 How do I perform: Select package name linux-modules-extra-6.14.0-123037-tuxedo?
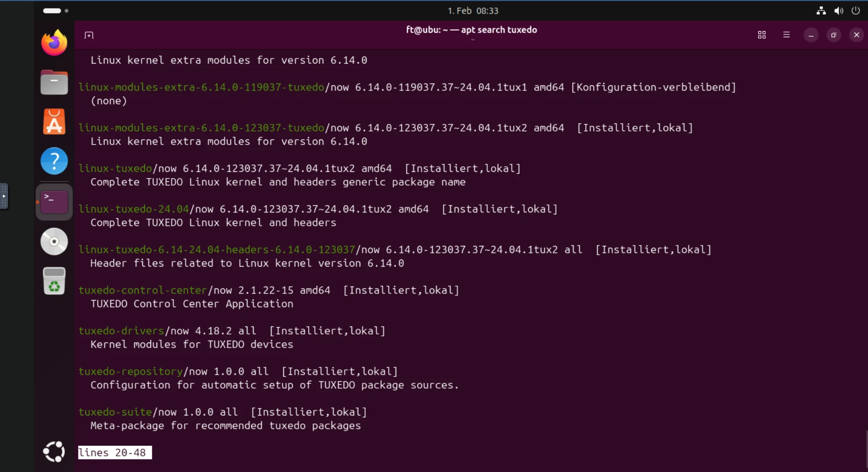click(x=201, y=128)
